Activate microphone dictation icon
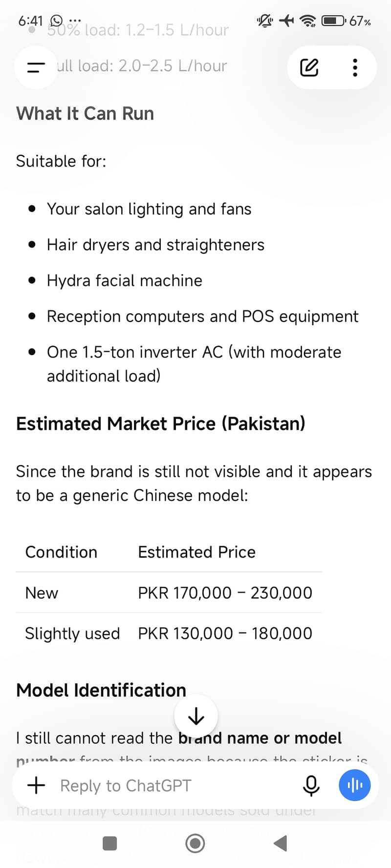Viewport: 391px width, 868px height. click(x=311, y=785)
